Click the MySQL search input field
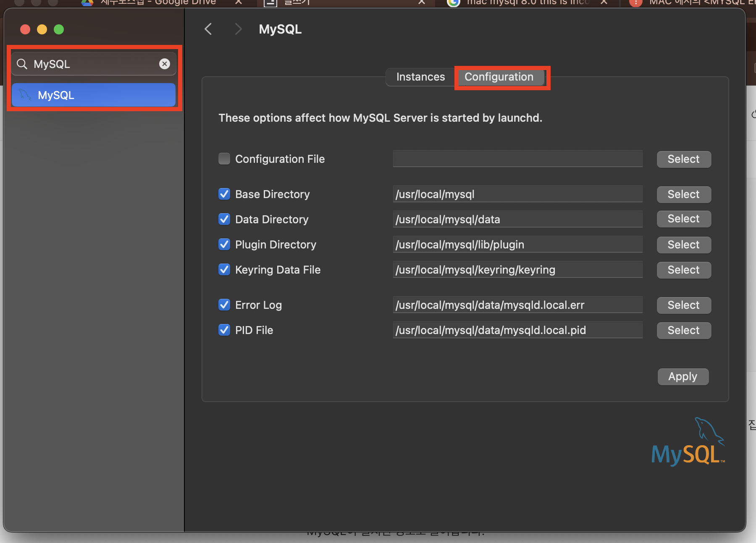 (94, 64)
